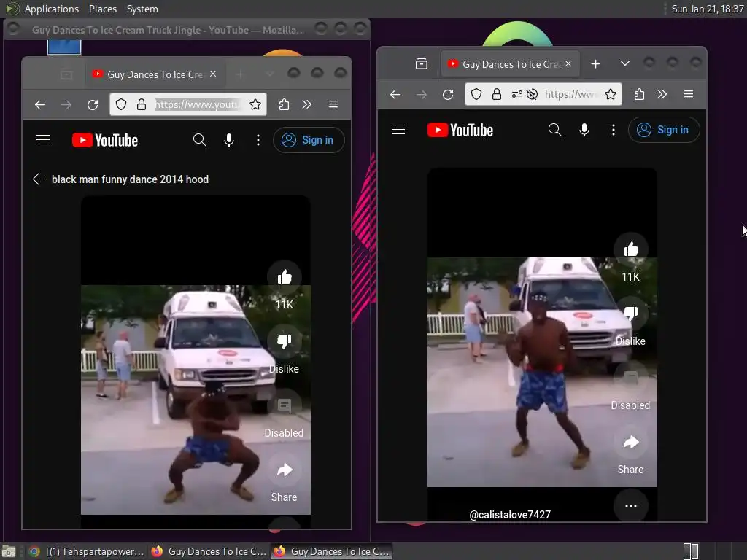Go back in left Firefox window
This screenshot has height=560, width=747.
point(40,104)
